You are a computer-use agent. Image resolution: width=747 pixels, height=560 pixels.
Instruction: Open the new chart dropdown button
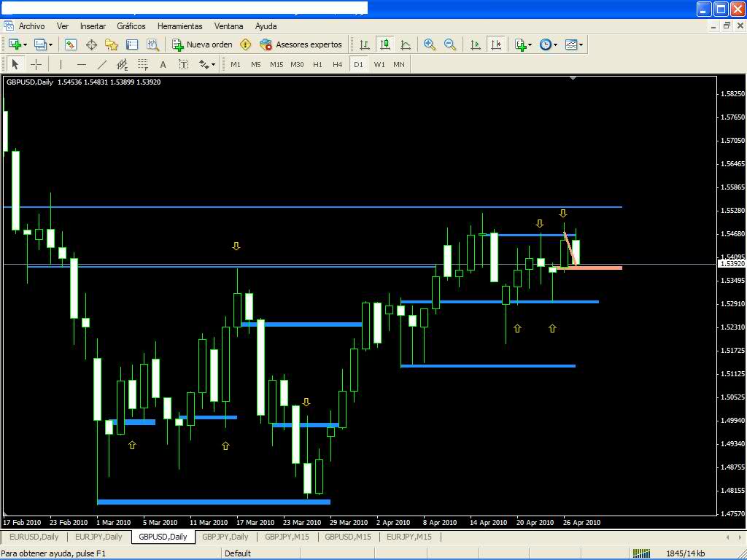point(18,44)
